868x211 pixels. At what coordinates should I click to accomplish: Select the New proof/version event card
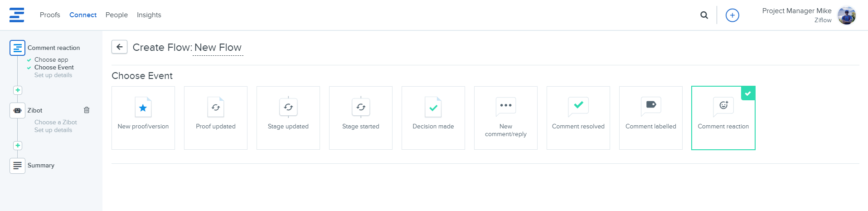[143, 118]
